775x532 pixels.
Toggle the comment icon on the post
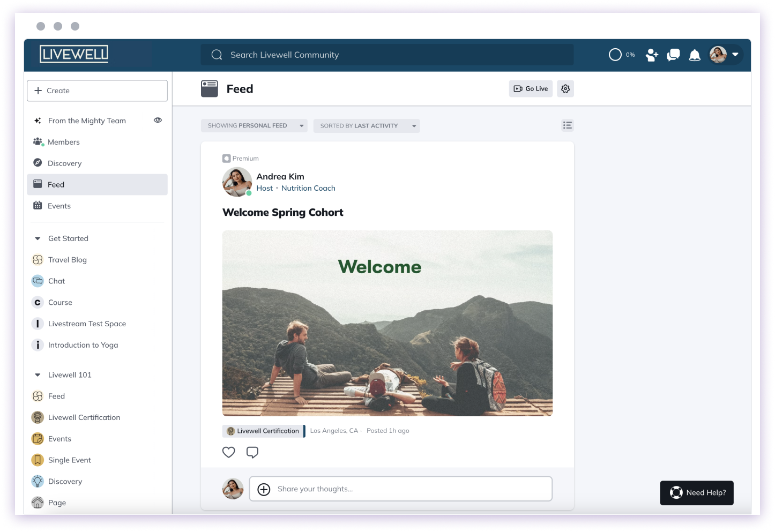[252, 452]
